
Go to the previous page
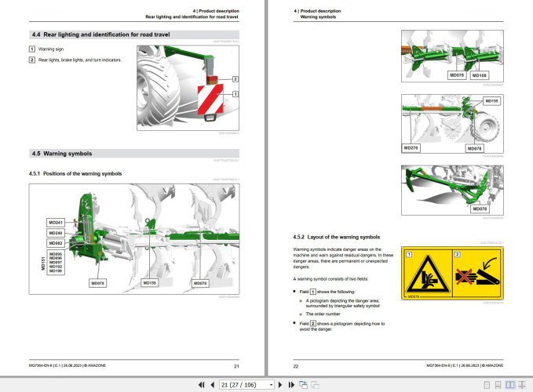click(x=213, y=384)
